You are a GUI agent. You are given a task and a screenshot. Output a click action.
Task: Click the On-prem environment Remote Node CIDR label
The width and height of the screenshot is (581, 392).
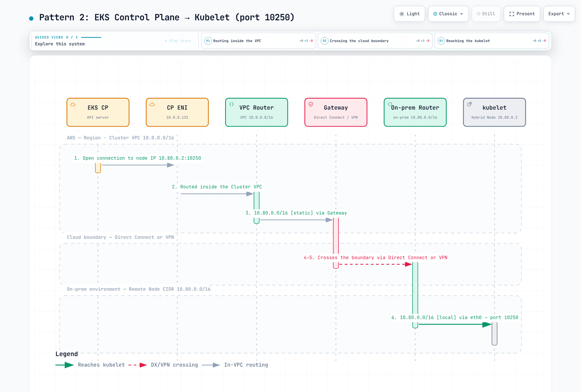(x=139, y=289)
